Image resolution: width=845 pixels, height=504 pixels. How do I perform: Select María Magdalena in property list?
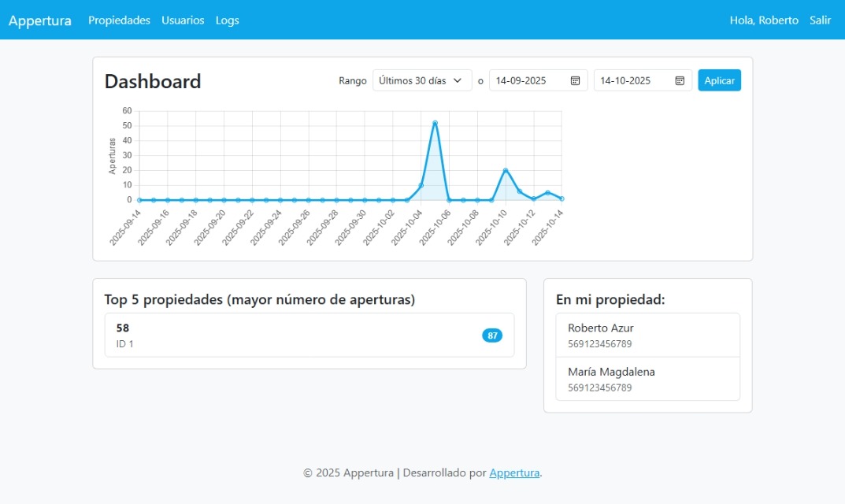[647, 379]
